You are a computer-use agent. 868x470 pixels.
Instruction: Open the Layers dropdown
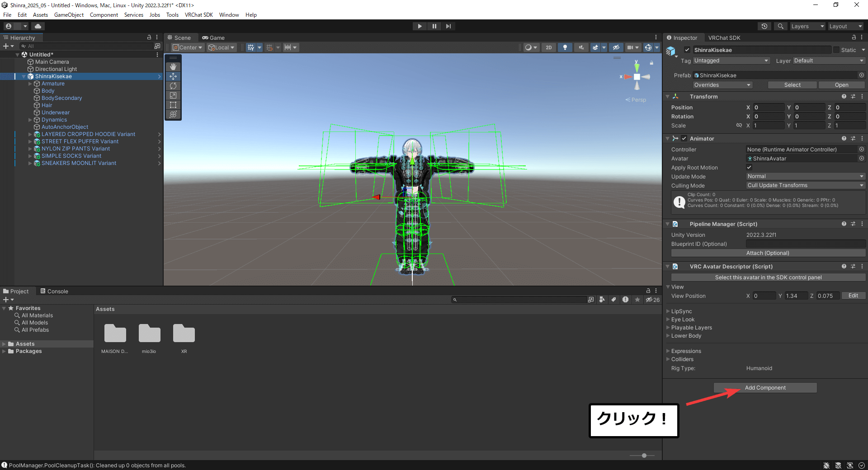[x=807, y=26]
